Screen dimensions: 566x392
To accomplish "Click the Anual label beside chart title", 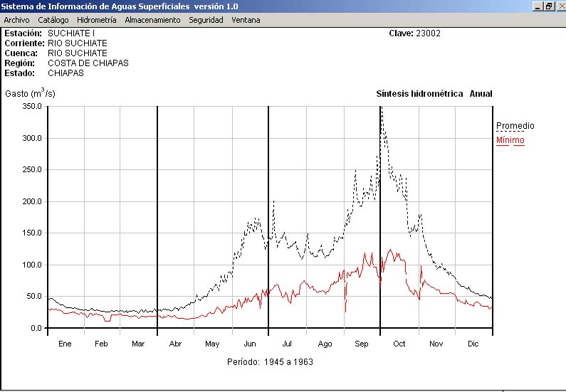I will (x=481, y=94).
